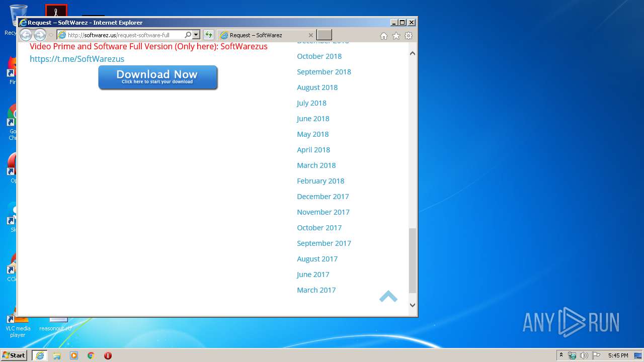Open March 2018 archive link
Viewport: 644px width, 362px height.
[x=316, y=165]
